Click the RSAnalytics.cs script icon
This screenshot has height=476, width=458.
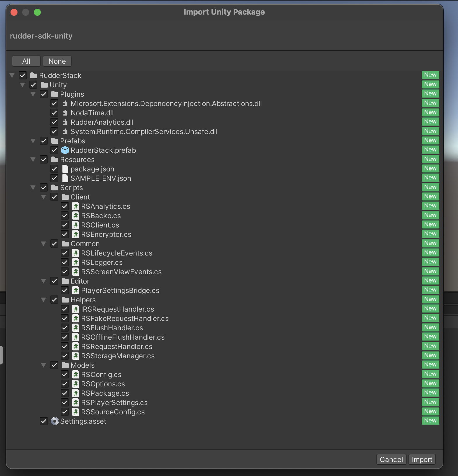coord(76,206)
